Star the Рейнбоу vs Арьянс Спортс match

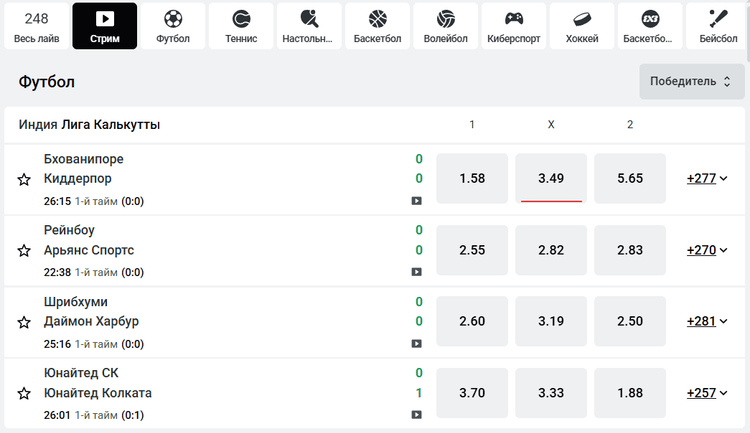click(x=24, y=251)
